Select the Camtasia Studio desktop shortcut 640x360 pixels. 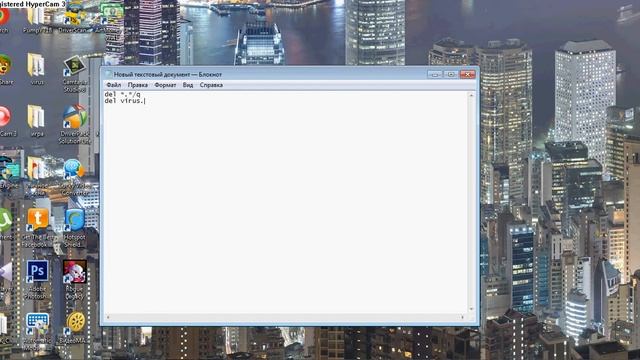coord(75,73)
